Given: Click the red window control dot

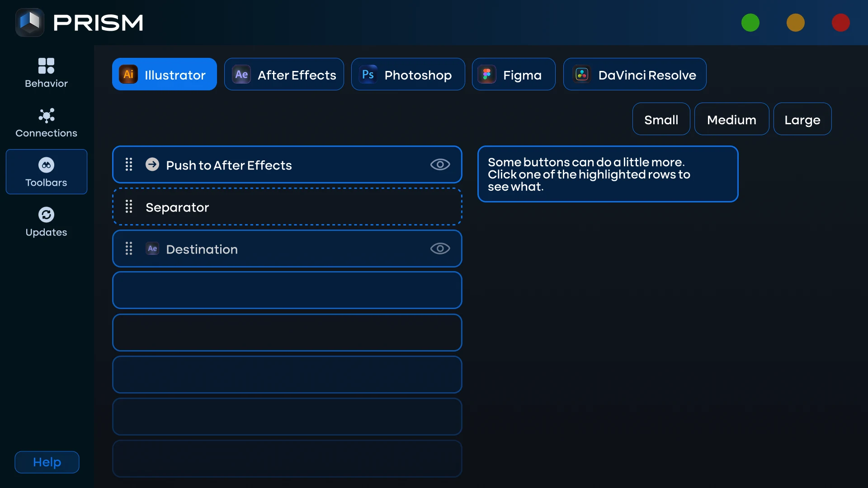Looking at the screenshot, I should tap(841, 23).
